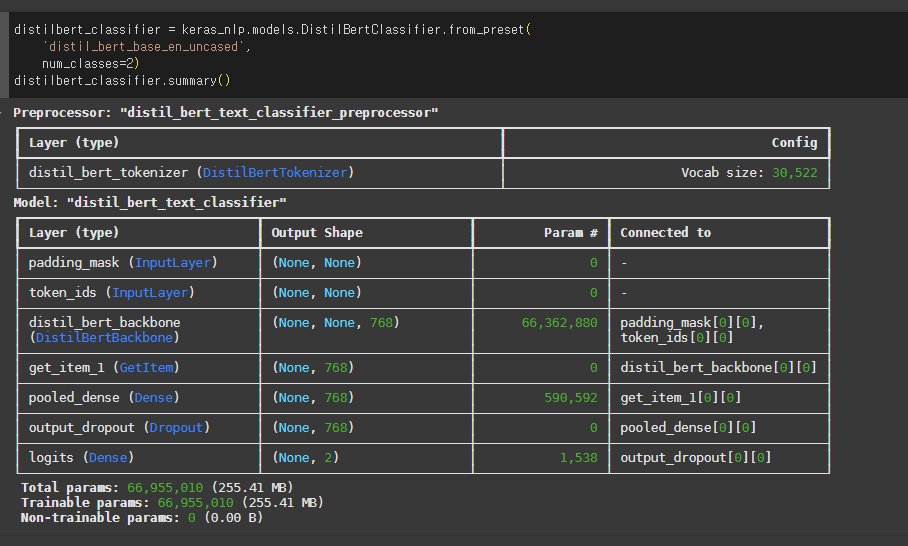Click the (None, 2) output shape
Screen dimensions: 908x546
tap(305, 457)
